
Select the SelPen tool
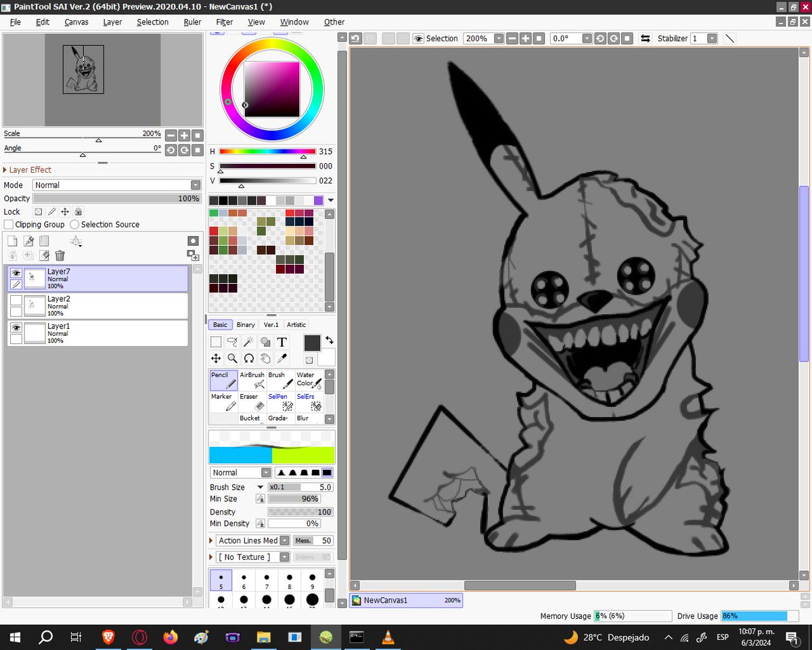[280, 402]
